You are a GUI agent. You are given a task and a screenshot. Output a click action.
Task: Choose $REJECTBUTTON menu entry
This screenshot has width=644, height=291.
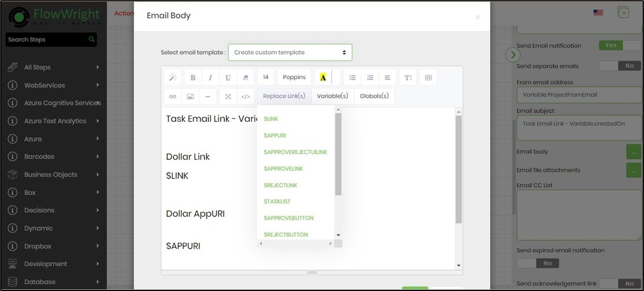pos(286,234)
